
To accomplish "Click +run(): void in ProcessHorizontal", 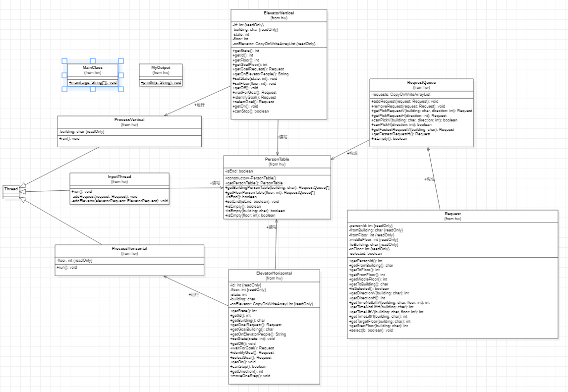I will tap(66, 268).
